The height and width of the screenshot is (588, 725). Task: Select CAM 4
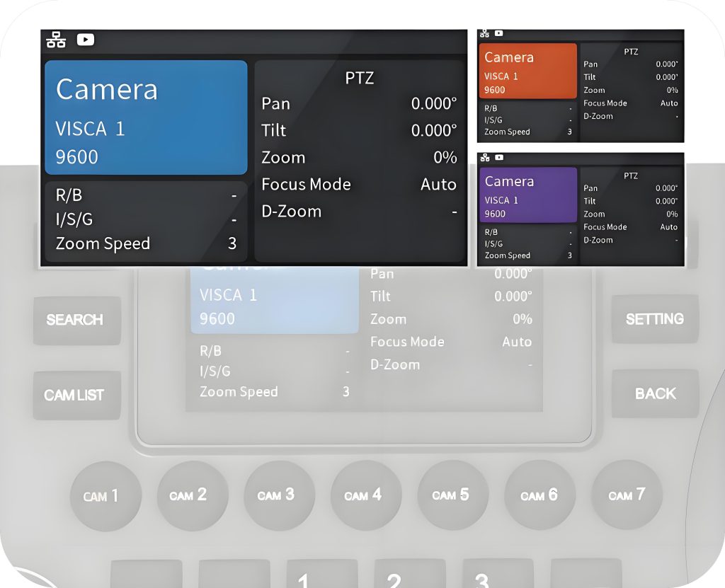365,495
